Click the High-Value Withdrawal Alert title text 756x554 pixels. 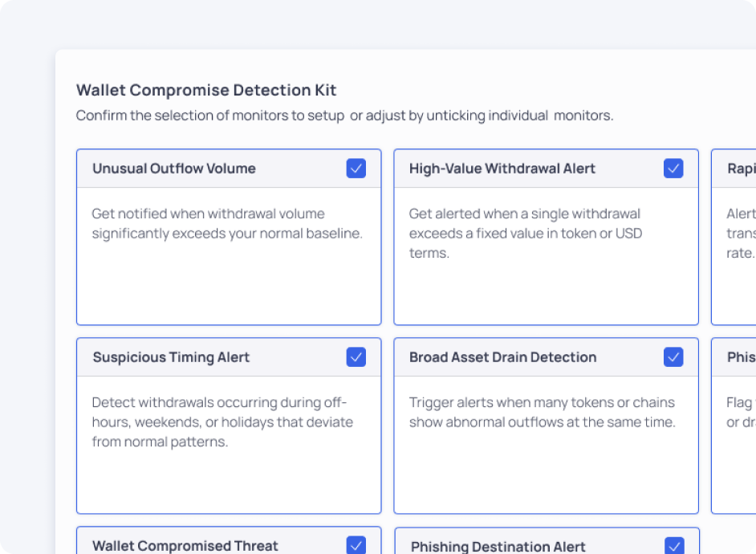coord(502,169)
